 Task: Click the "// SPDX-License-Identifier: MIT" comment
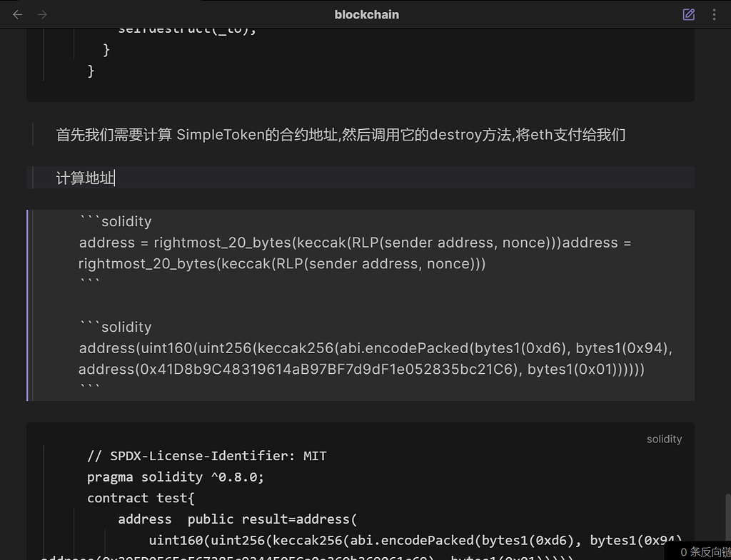point(206,456)
